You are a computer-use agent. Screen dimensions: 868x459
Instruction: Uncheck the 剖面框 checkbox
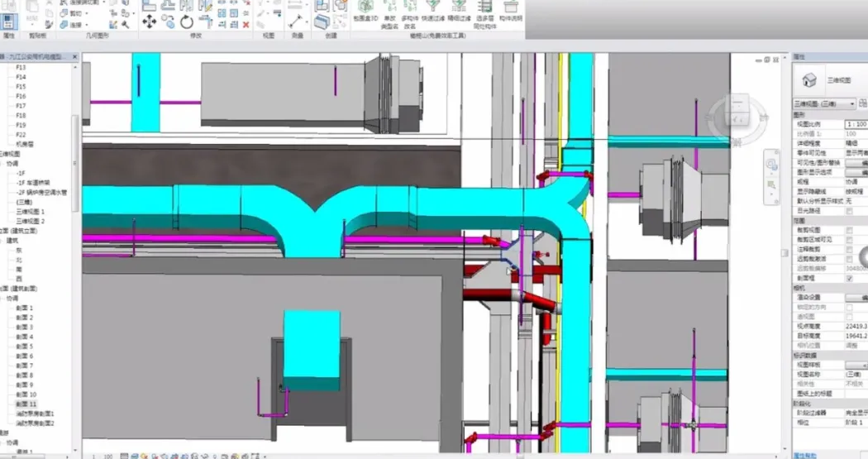[x=850, y=278]
